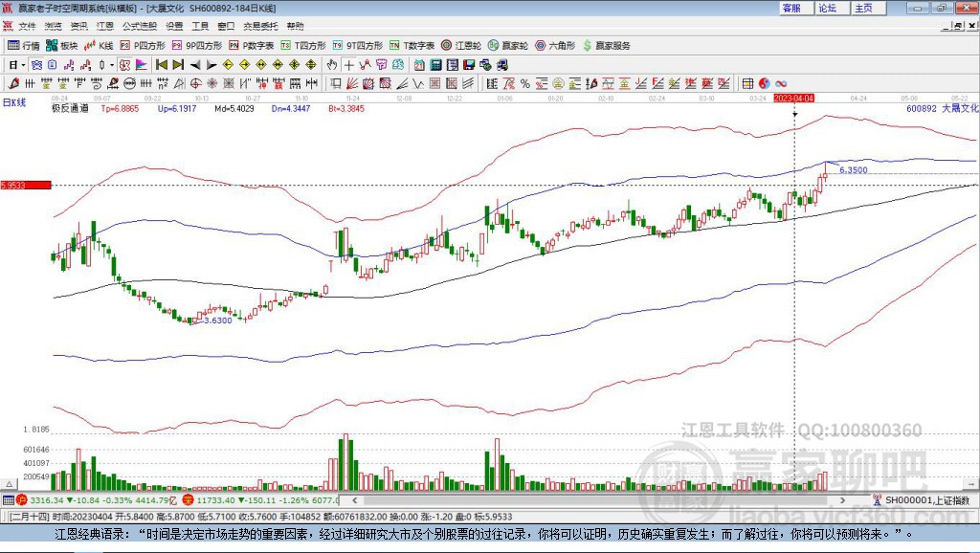
Task: Open the 9P四方形 tool
Action: pyautogui.click(x=197, y=46)
